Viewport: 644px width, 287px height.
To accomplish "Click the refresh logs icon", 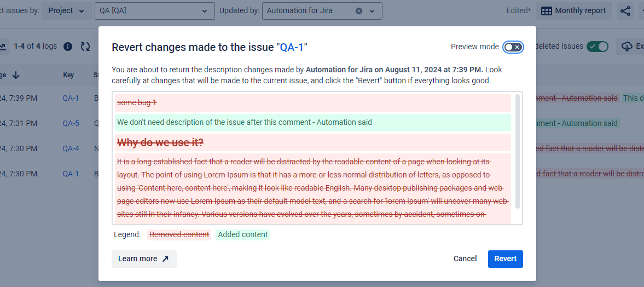I will (85, 47).
